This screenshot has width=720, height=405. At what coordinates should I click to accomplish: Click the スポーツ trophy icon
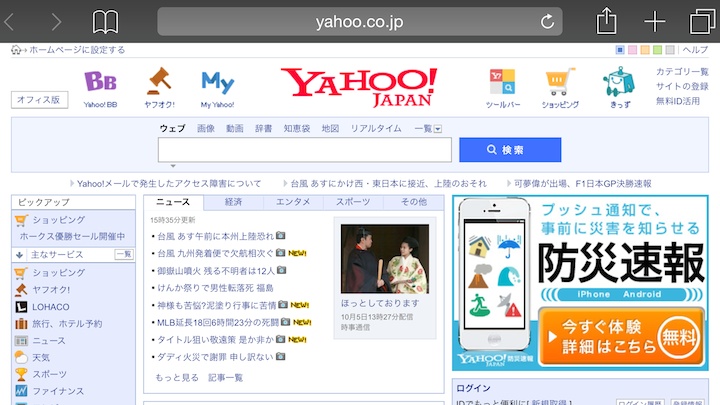21,374
